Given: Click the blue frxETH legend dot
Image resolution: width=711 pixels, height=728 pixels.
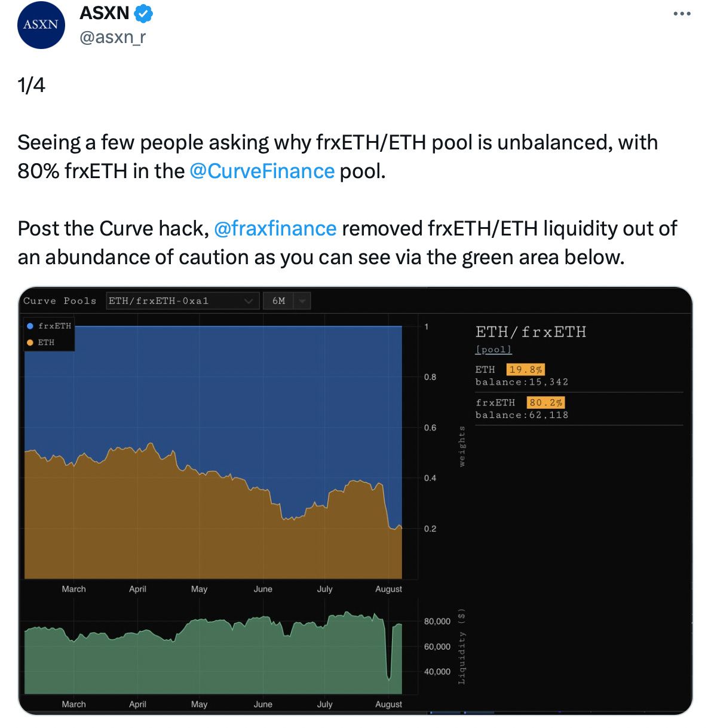Looking at the screenshot, I should [30, 326].
